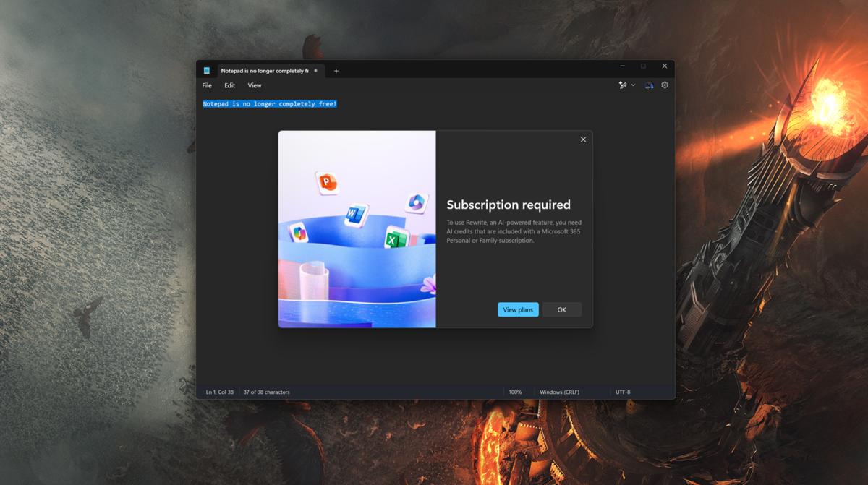Click the dialog's Microsoft 365 artwork image
Screen dimensions: 868x485
click(x=356, y=229)
